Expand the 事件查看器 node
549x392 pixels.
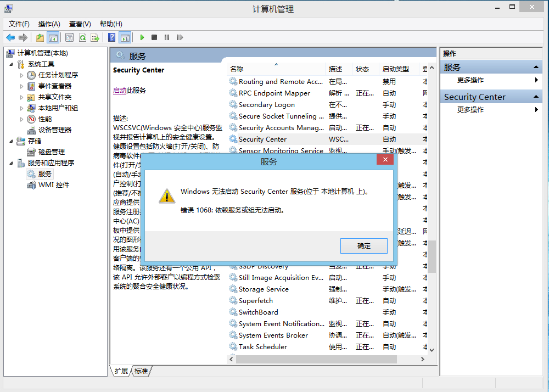tap(22, 86)
